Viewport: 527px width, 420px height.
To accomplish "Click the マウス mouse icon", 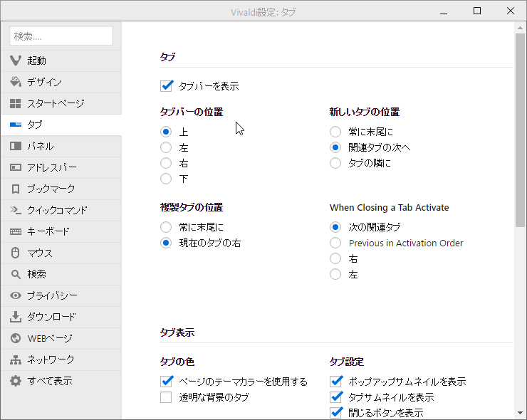I will click(x=16, y=253).
